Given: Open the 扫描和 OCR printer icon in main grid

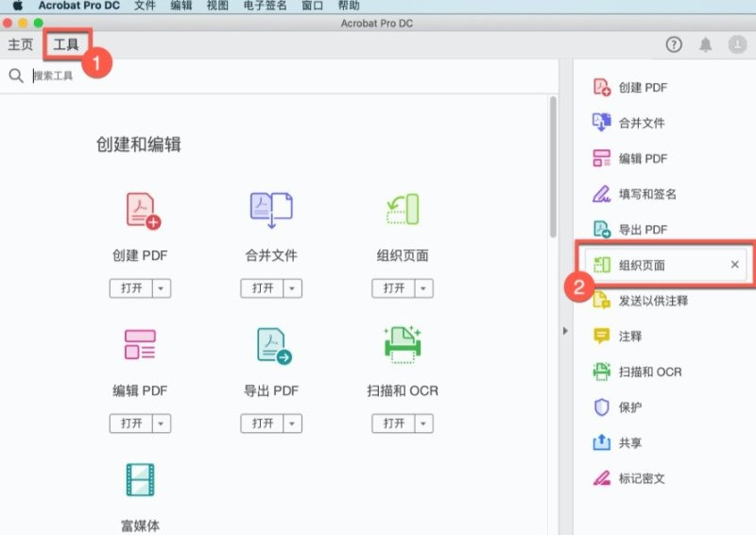Looking at the screenshot, I should click(x=403, y=344).
